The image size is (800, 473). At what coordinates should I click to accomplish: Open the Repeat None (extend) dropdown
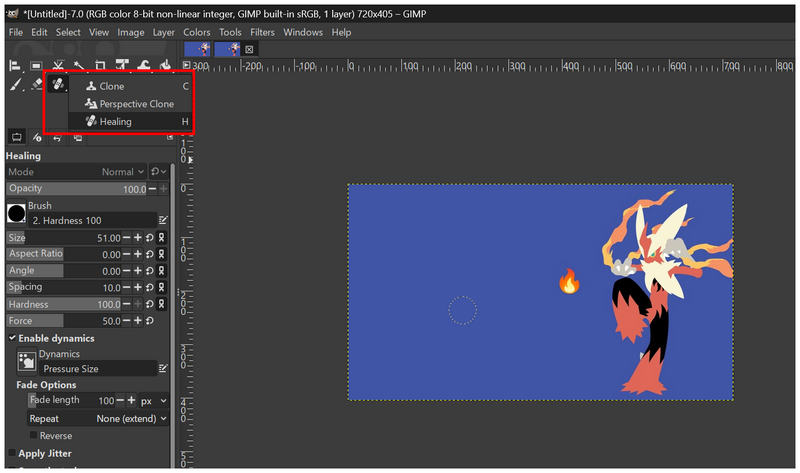[98, 419]
